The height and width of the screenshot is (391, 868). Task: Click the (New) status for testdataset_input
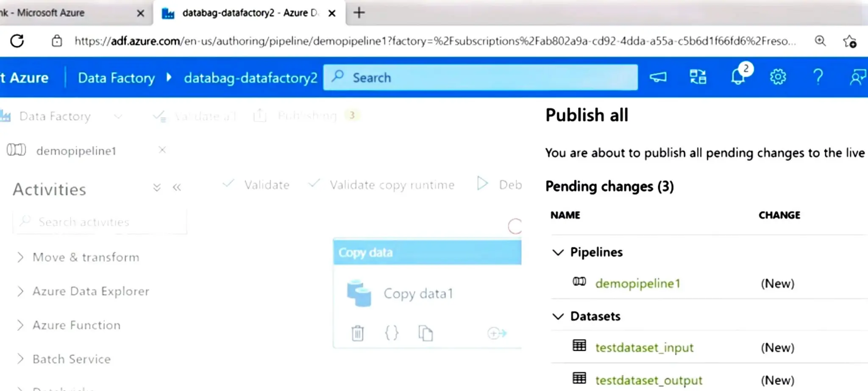tap(777, 347)
